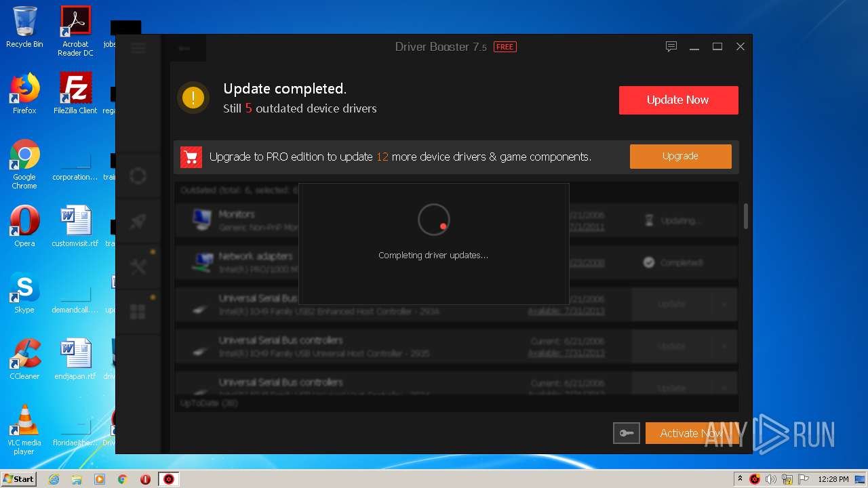Click the Monitors device icon
The height and width of the screenshot is (488, 868).
pos(201,220)
